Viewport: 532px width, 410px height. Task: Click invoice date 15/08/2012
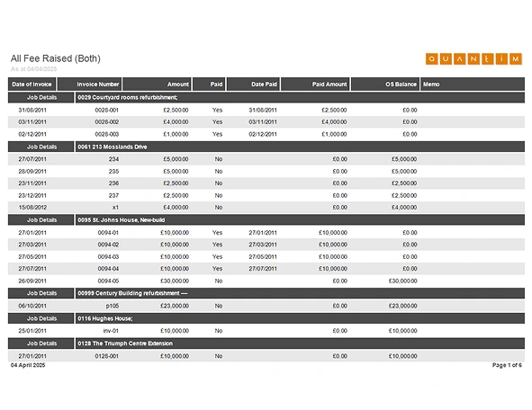(x=32, y=208)
